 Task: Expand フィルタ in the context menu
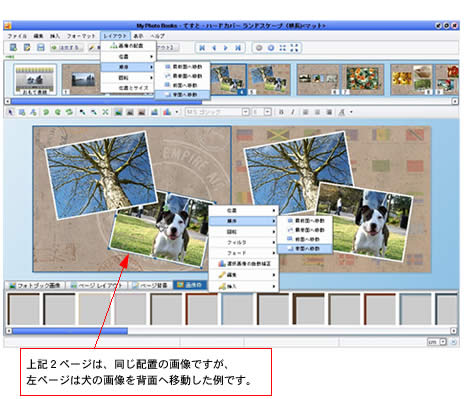[244, 242]
